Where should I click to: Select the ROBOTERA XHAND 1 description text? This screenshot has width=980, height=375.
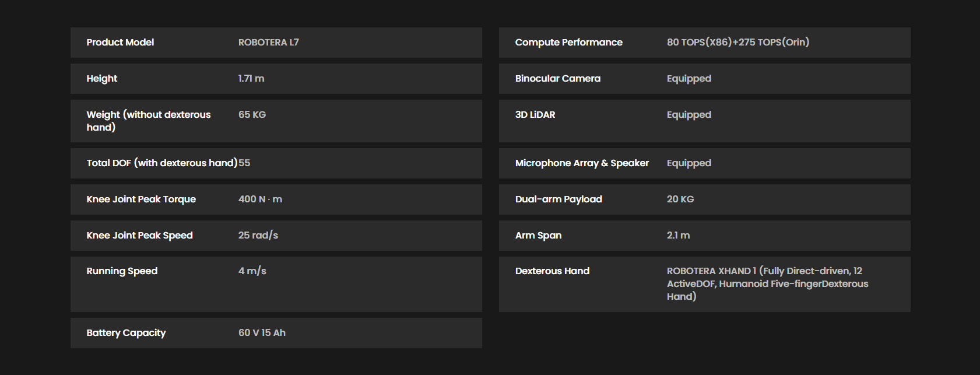[767, 283]
